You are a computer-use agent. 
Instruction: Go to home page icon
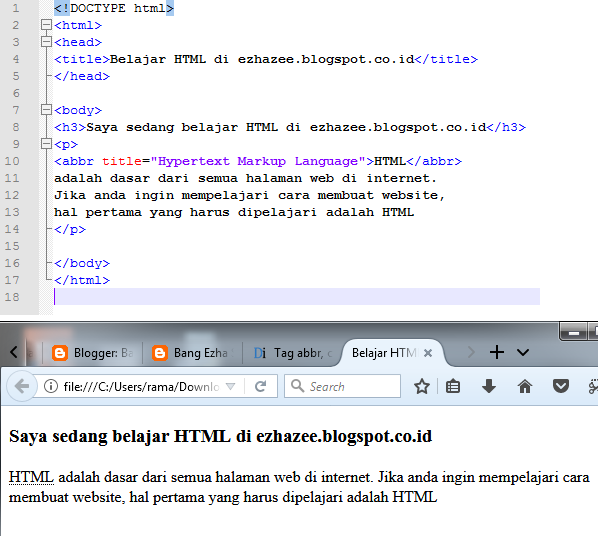pyautogui.click(x=525, y=387)
